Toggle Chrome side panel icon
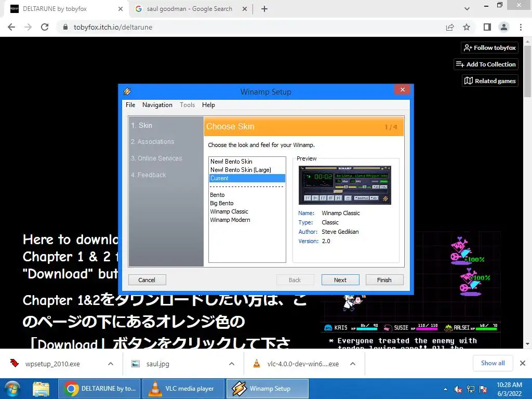 487,27
